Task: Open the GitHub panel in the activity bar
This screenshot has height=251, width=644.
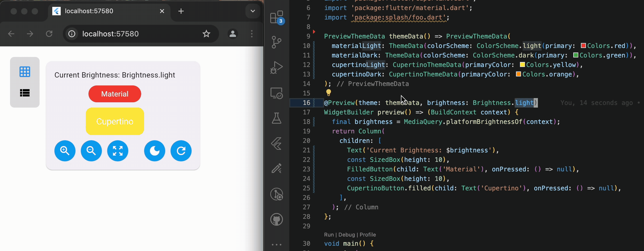Action: (x=276, y=219)
